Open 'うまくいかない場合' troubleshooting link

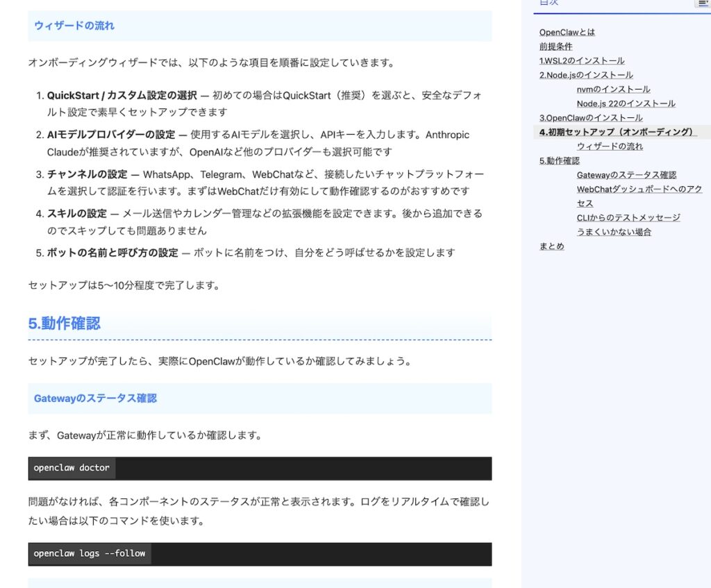[x=613, y=232]
